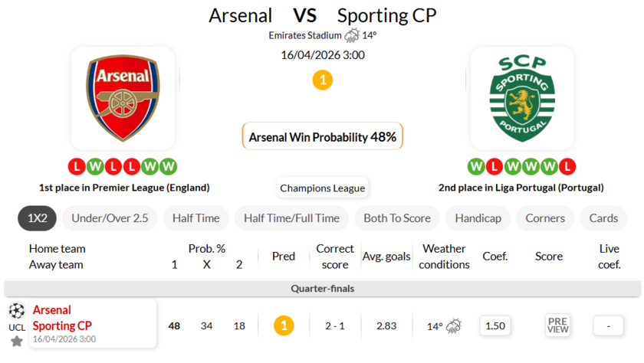Image resolution: width=644 pixels, height=363 pixels.
Task: Click the Champions League button
Action: pyautogui.click(x=323, y=188)
